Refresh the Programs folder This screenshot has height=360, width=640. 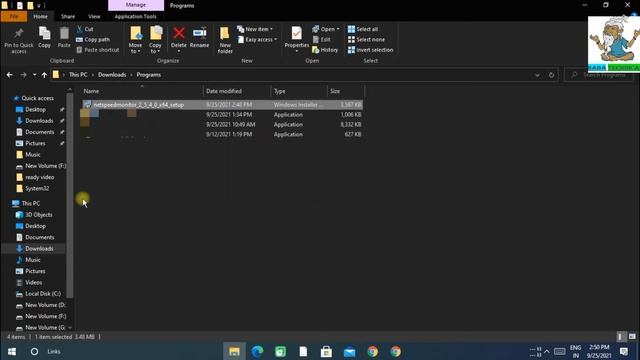(551, 75)
